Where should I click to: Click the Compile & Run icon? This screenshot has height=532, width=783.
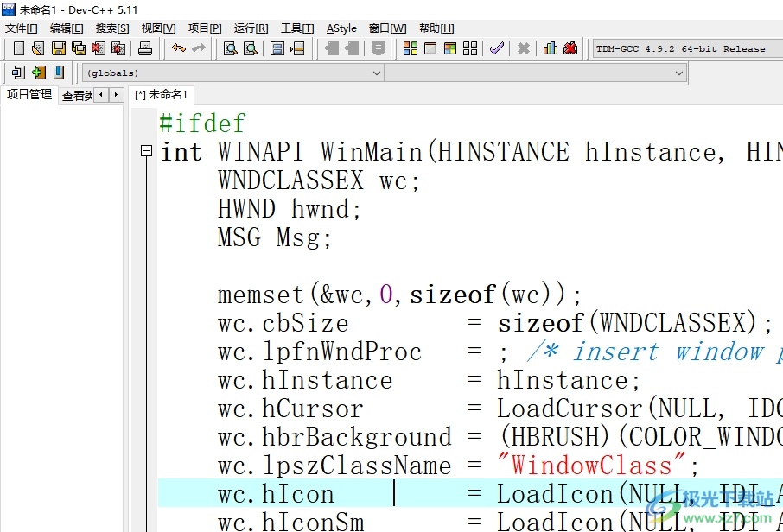pyautogui.click(x=450, y=48)
